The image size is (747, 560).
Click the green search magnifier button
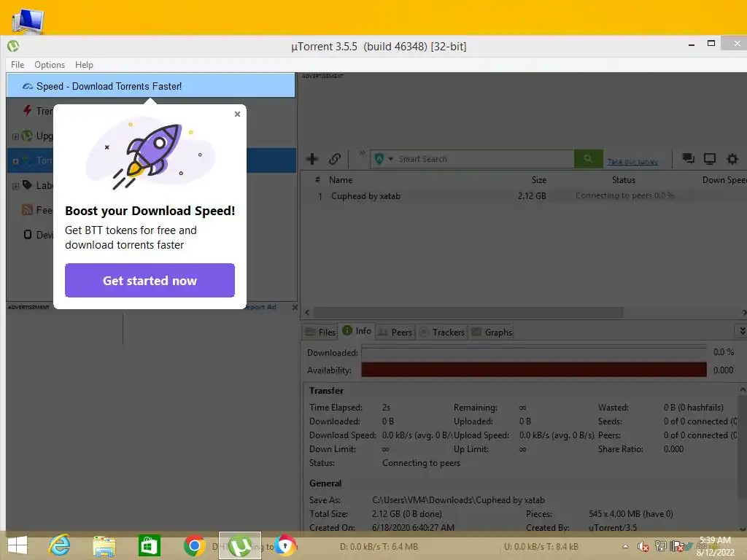pos(589,158)
